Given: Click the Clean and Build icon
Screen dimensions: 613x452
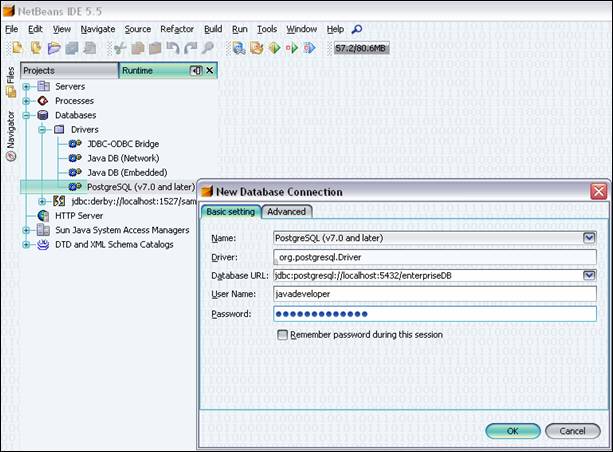Looking at the screenshot, I should click(x=257, y=48).
